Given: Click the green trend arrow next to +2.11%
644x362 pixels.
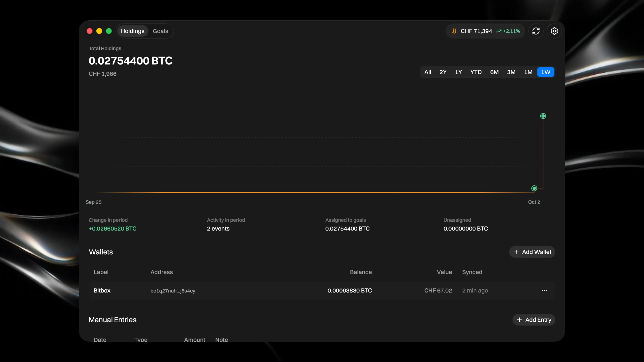Looking at the screenshot, I should point(499,31).
